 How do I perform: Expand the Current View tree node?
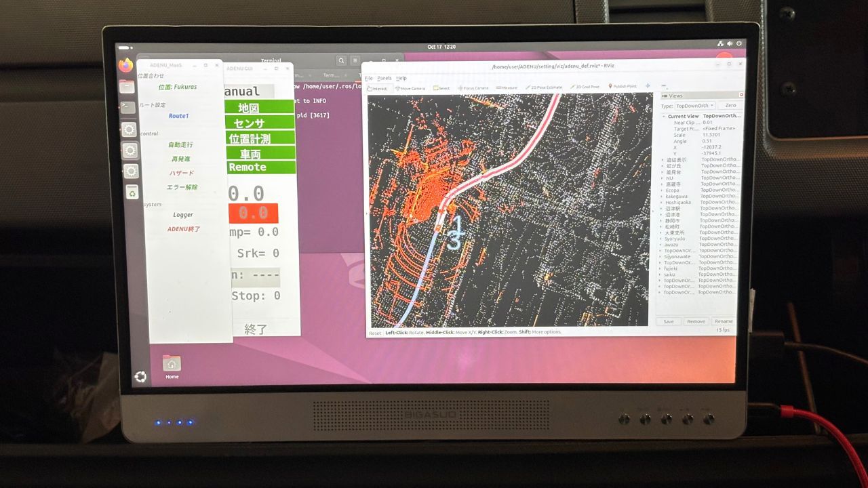[663, 117]
